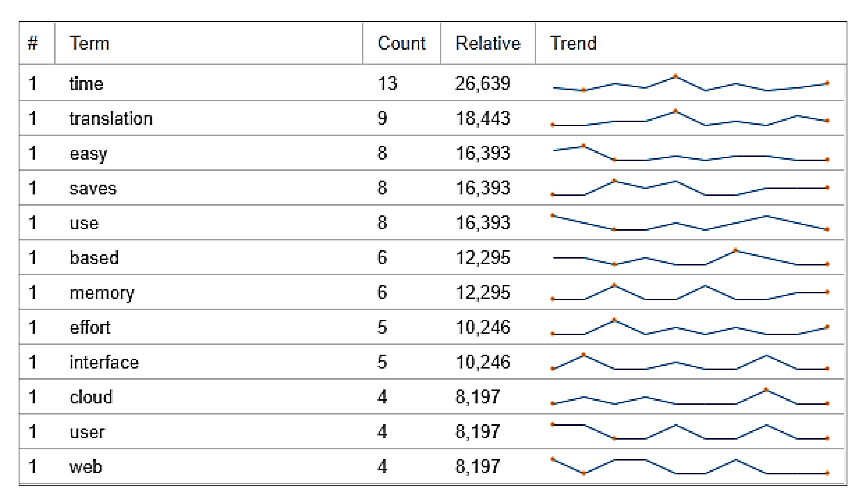This screenshot has width=868, height=504.
Task: Open the 'user' trend sparkline
Action: 690,432
